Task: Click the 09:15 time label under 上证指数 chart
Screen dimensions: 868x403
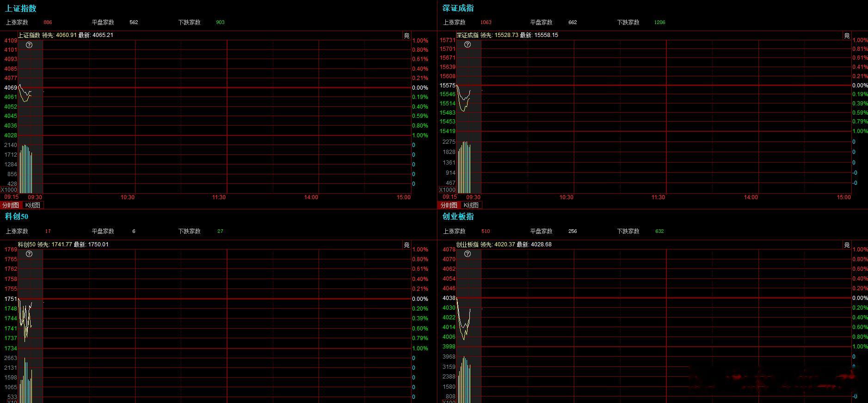Action: [x=12, y=197]
